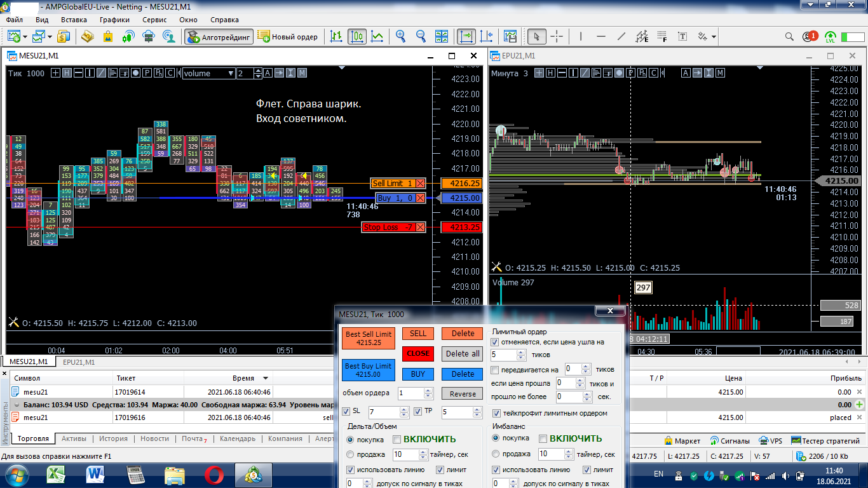Switch to the EPU21,M1 chart tab

click(78, 362)
